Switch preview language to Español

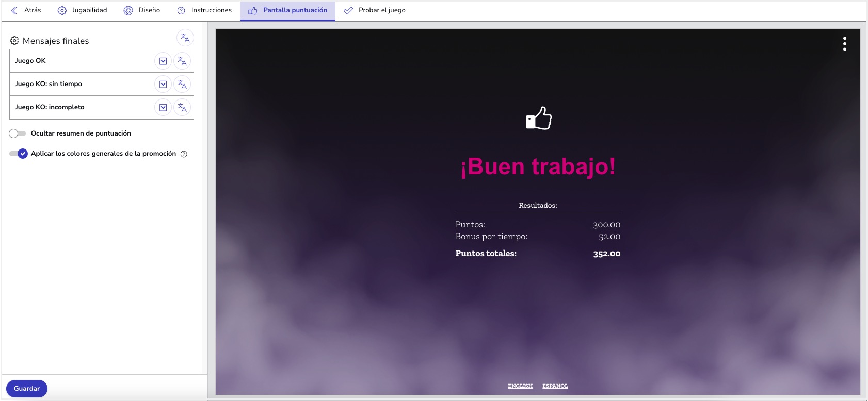555,386
